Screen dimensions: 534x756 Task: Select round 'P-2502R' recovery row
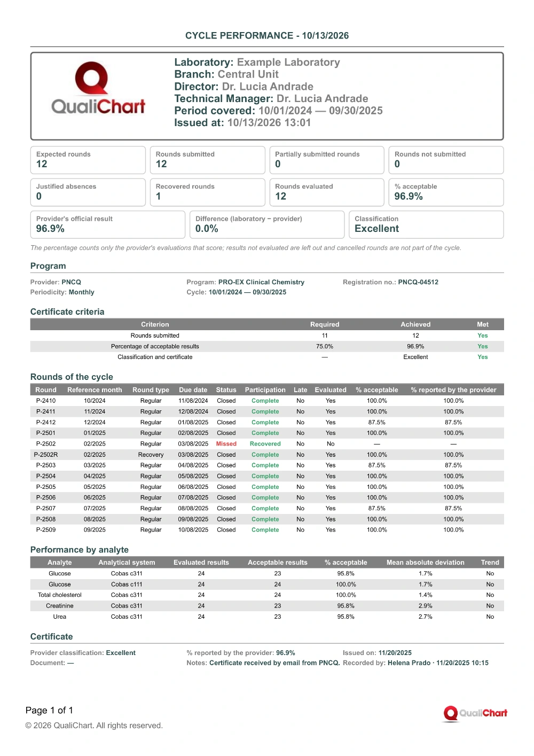pyautogui.click(x=267, y=455)
